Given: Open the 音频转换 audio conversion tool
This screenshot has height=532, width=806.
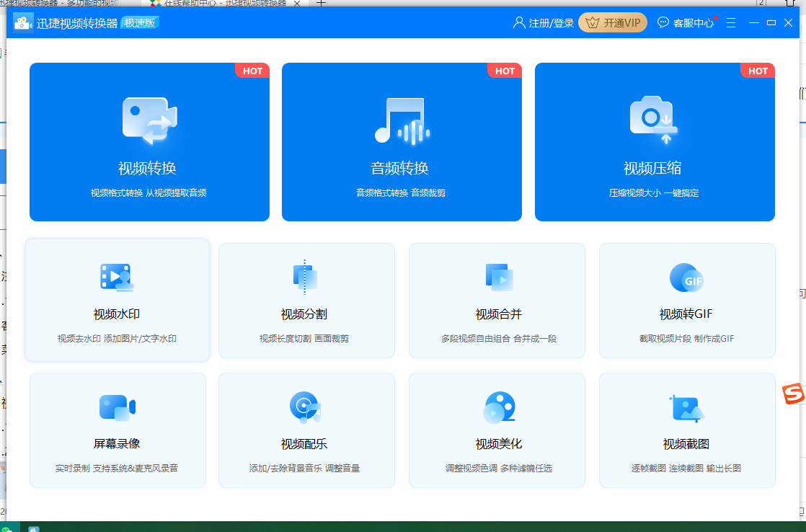Looking at the screenshot, I should (402, 142).
